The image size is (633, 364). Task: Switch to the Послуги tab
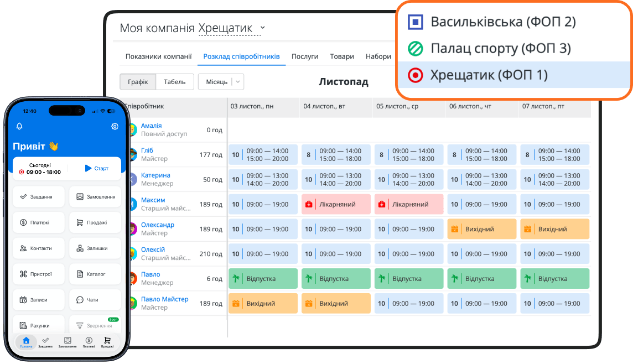click(305, 56)
